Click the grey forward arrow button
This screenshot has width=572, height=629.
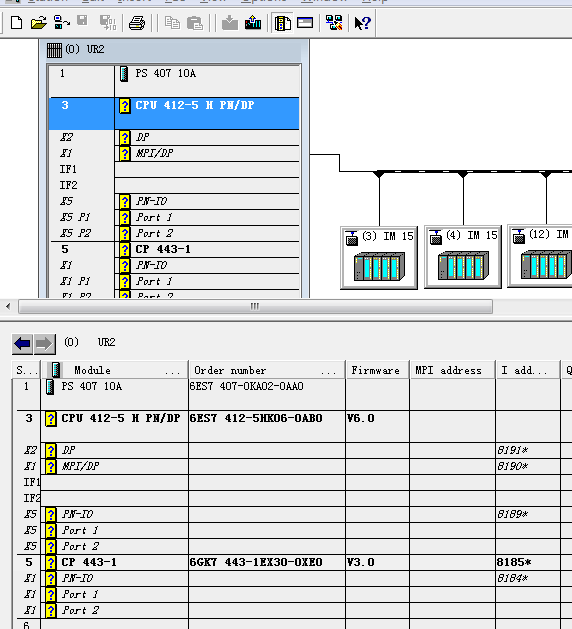click(x=44, y=344)
